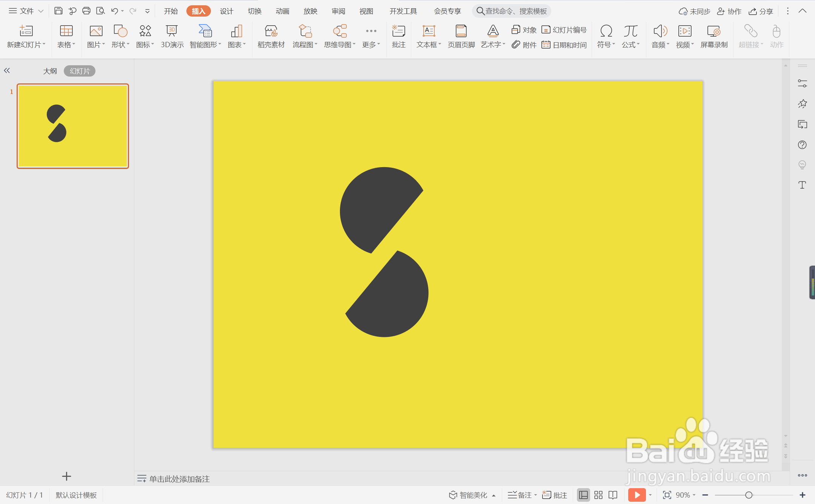The width and height of the screenshot is (815, 504).
Task: Click the Undo arrow
Action: pyautogui.click(x=115, y=11)
